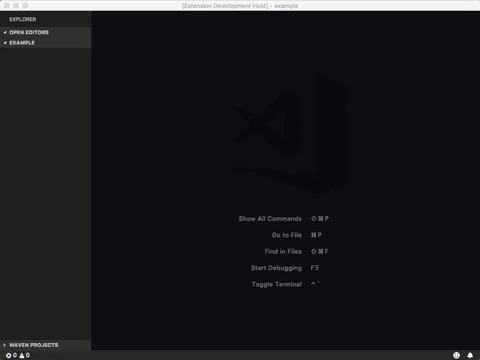Click the window title text
Image resolution: width=480 pixels, height=360 pixels.
(x=240, y=6)
